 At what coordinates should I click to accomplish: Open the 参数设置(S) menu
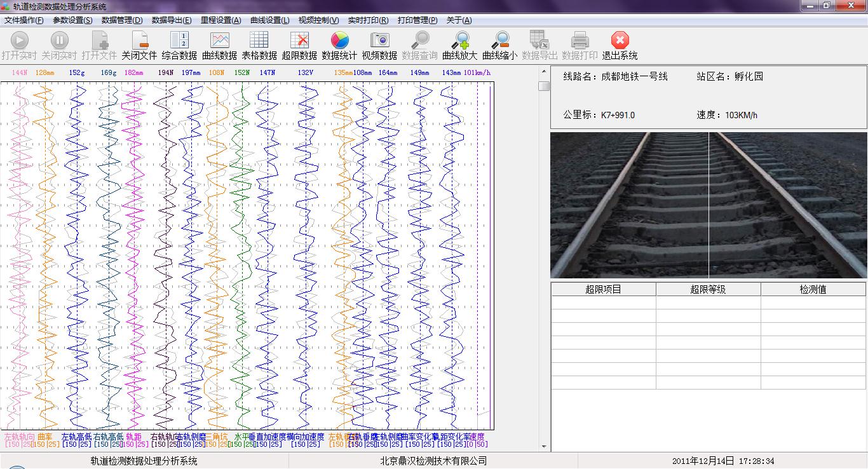(72, 20)
